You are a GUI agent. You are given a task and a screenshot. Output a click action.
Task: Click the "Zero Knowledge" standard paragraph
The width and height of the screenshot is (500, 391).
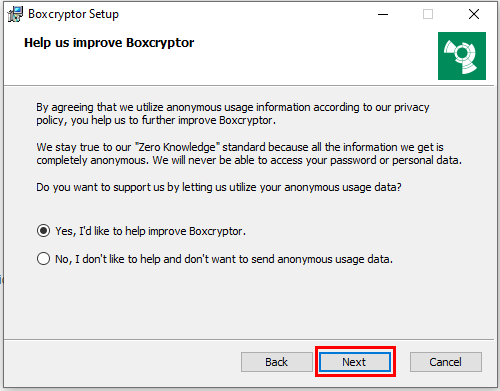click(249, 154)
